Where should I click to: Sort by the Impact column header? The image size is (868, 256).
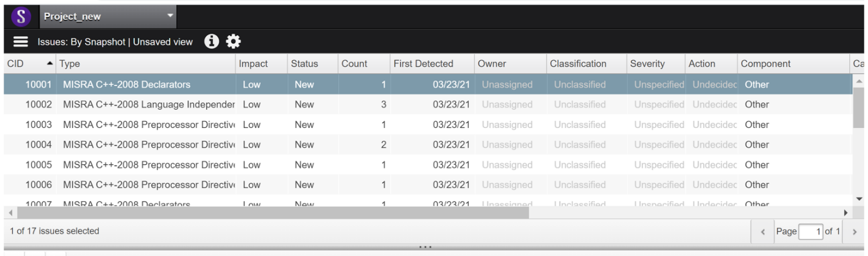pos(261,64)
